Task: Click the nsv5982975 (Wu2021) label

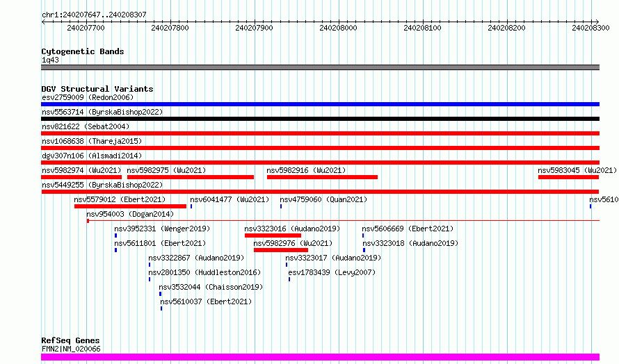Action: point(166,170)
